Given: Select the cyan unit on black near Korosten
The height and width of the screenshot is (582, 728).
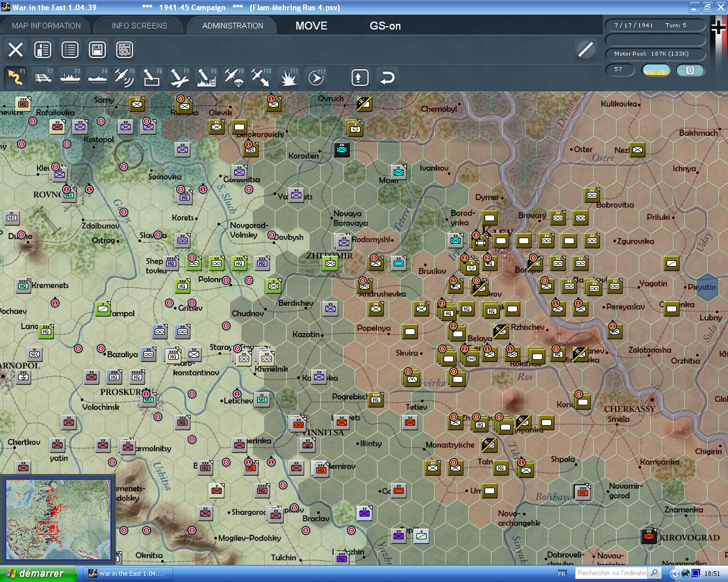Looking at the screenshot, I should coord(342,149).
